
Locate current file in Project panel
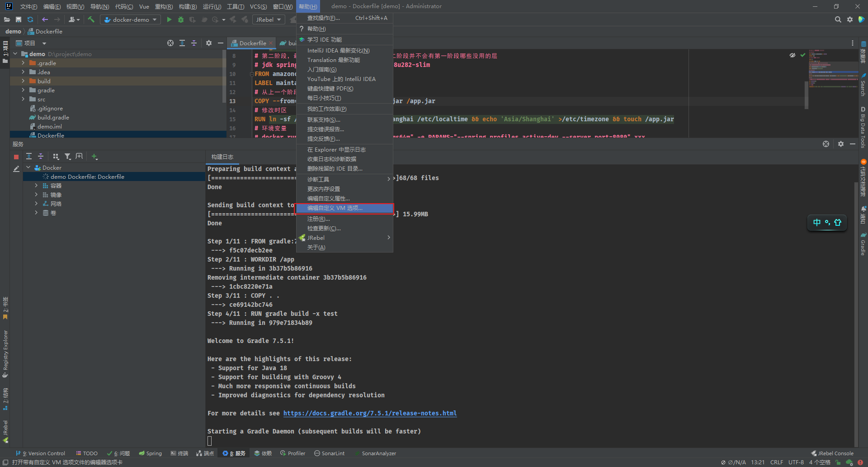170,43
